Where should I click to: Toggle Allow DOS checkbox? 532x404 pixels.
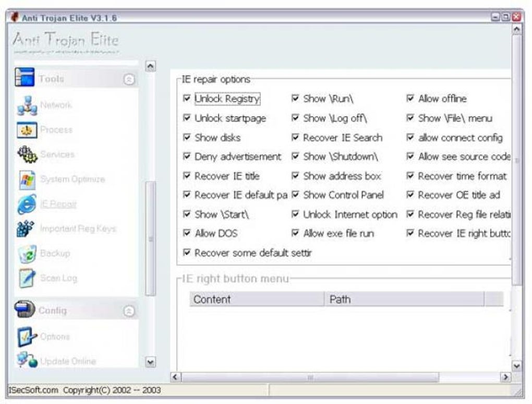pos(187,233)
